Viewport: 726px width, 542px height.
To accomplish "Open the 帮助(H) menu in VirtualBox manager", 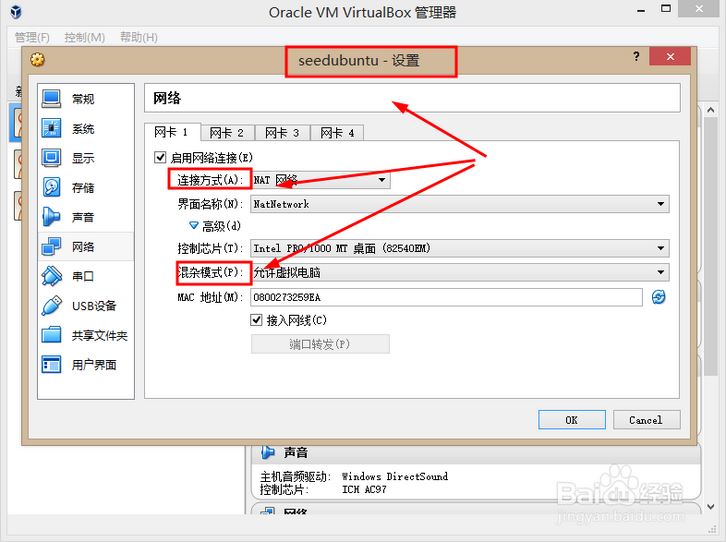I will point(139,37).
